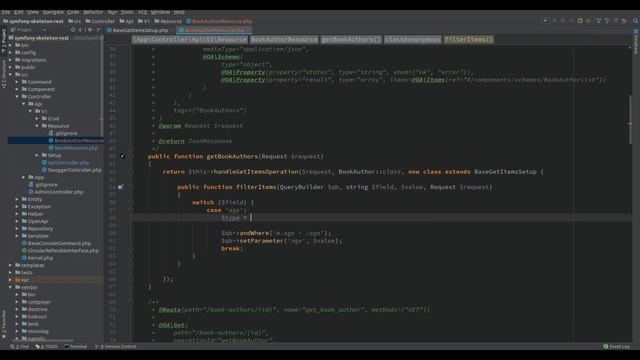Open the Refactor menu
The height and width of the screenshot is (360, 640).
93,12
